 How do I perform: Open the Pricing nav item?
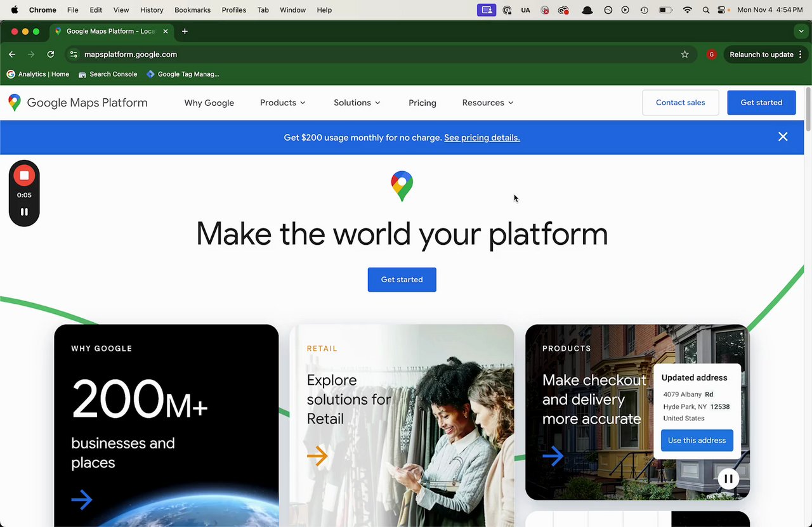(x=422, y=103)
